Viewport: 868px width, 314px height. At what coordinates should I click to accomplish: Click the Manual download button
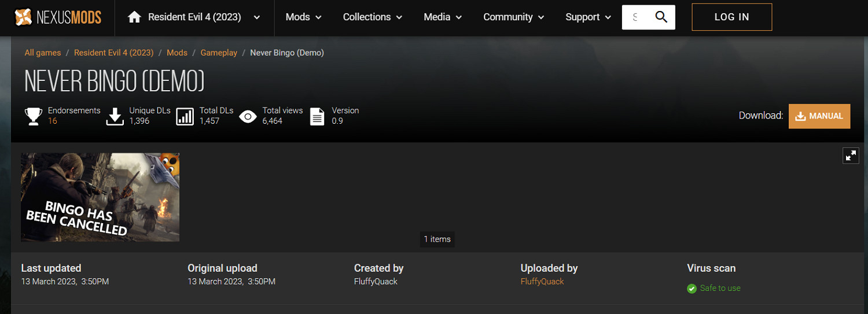819,116
